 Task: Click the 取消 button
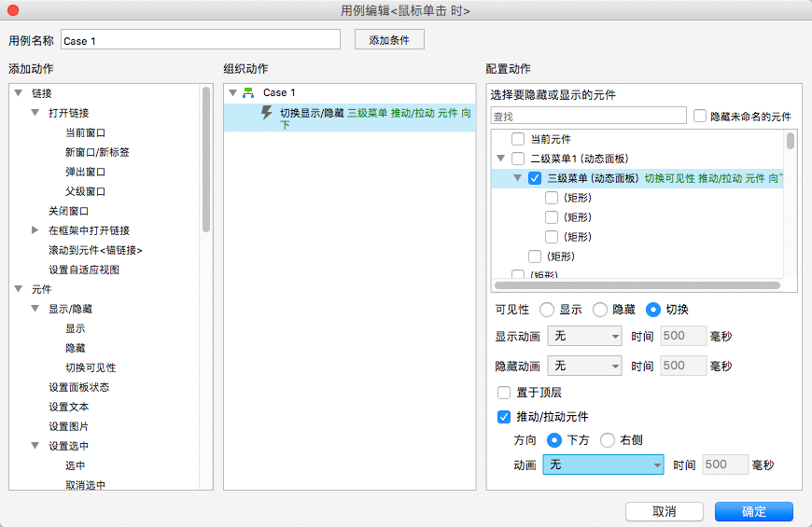[x=665, y=511]
